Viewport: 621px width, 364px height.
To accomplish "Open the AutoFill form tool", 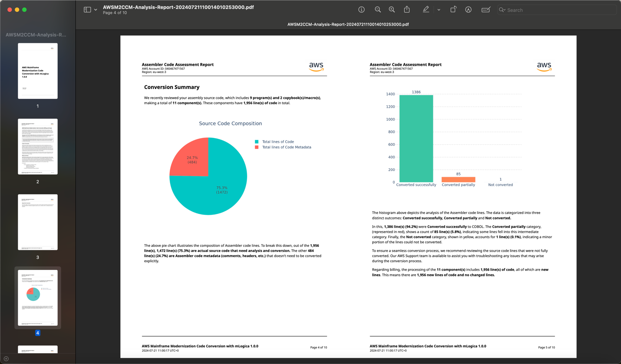I will tap(486, 9).
